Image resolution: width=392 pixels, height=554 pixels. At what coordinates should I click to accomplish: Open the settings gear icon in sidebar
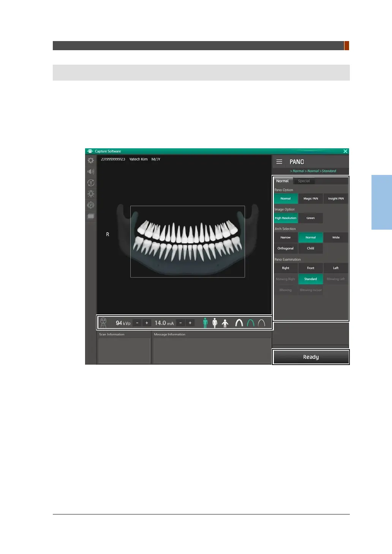91,160
